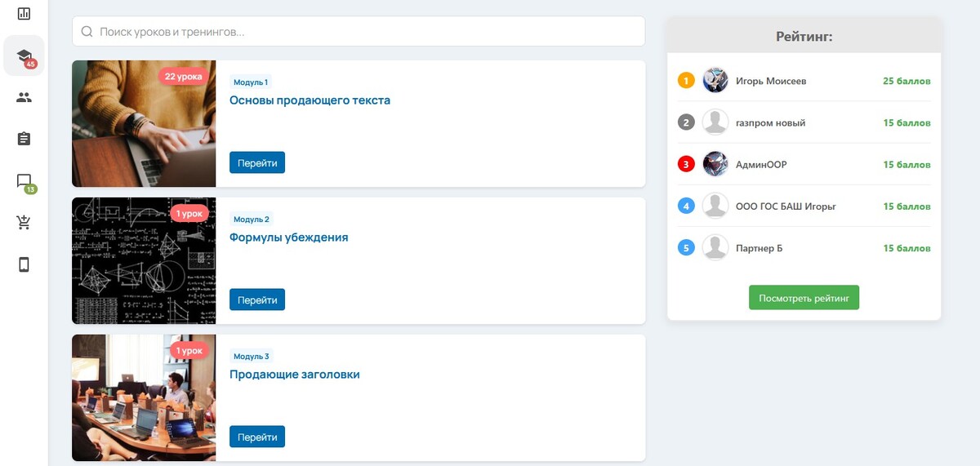Screen dimensions: 980x466
Task: Open the mobile phone icon
Action: (x=24, y=264)
